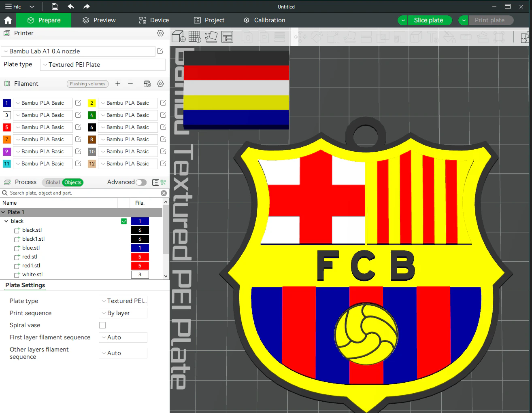Select blue.stl in the object list

point(31,248)
